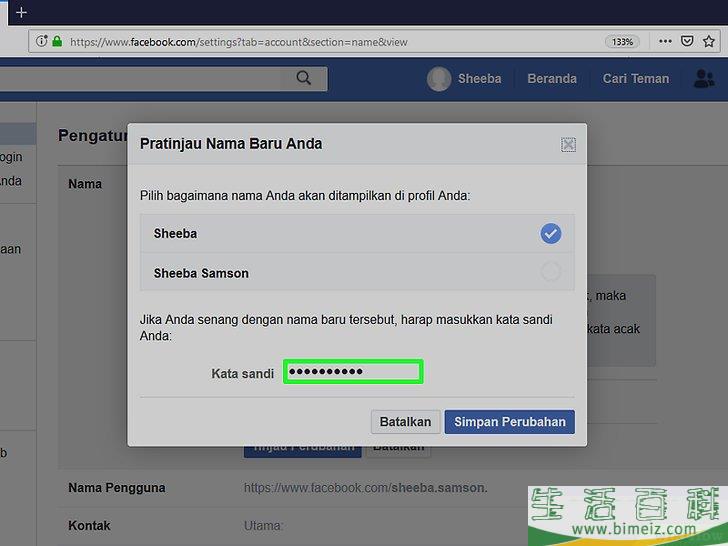Open the sheeba.samson username URL link
The image size is (728, 546).
coord(365,488)
